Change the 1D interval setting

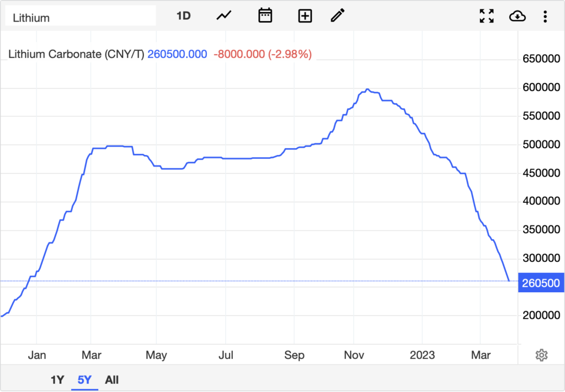point(183,16)
